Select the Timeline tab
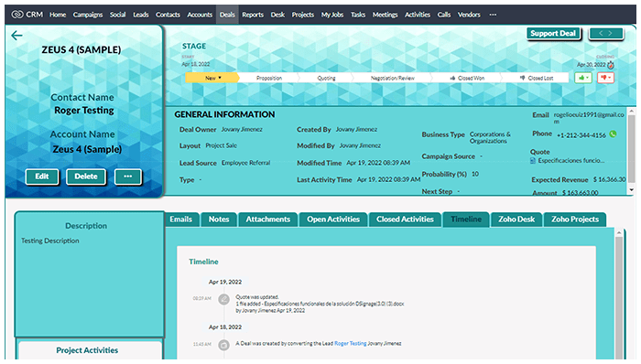The width and height of the screenshot is (641, 364). click(x=466, y=219)
